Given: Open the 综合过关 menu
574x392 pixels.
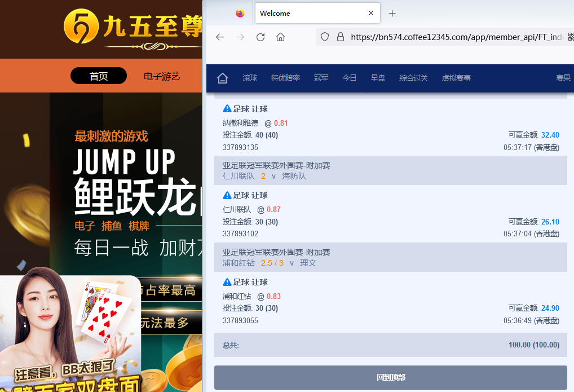Looking at the screenshot, I should coord(413,78).
